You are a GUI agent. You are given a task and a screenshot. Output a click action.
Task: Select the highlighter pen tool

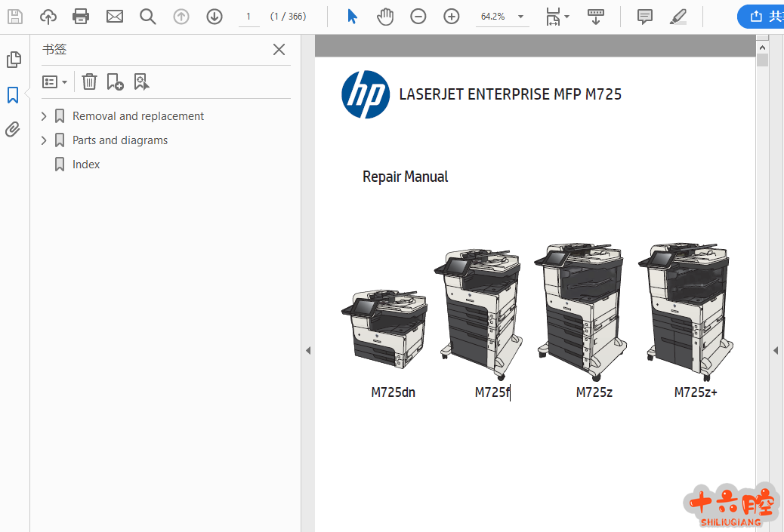coord(678,16)
